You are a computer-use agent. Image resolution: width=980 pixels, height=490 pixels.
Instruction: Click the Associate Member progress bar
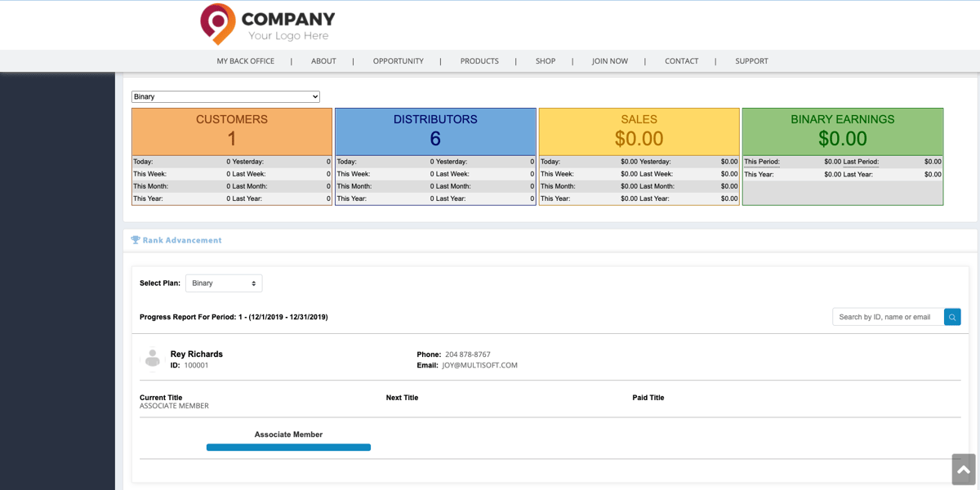click(x=288, y=447)
